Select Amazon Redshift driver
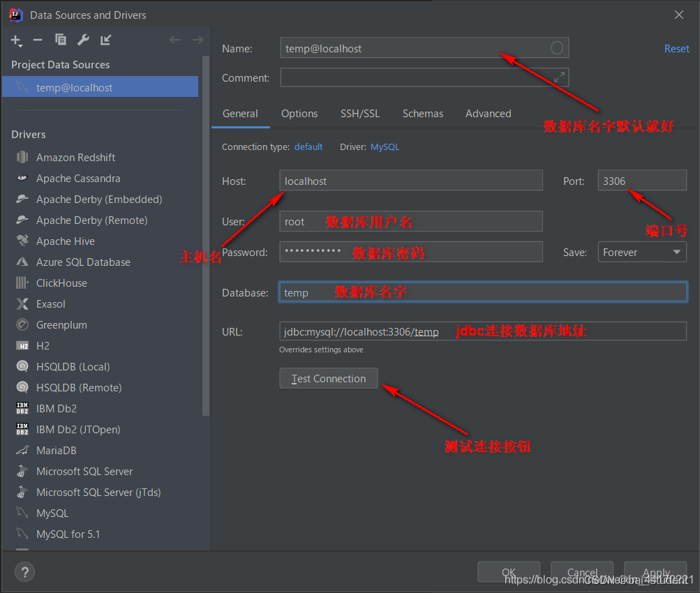Viewport: 700px width, 593px height. [x=75, y=158]
